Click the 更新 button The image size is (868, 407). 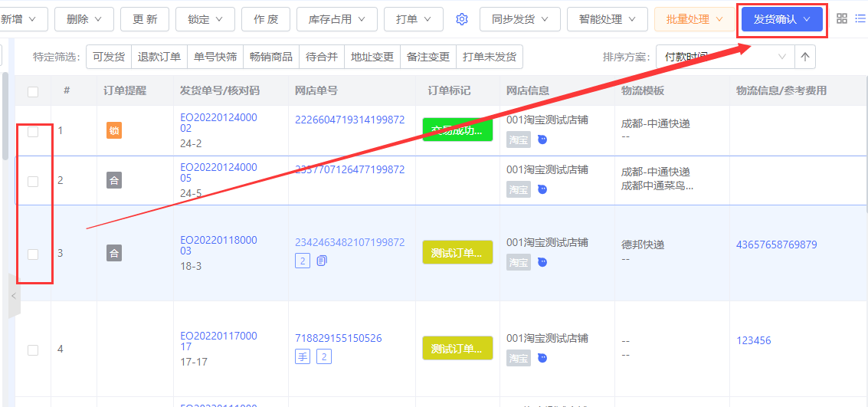click(x=145, y=19)
